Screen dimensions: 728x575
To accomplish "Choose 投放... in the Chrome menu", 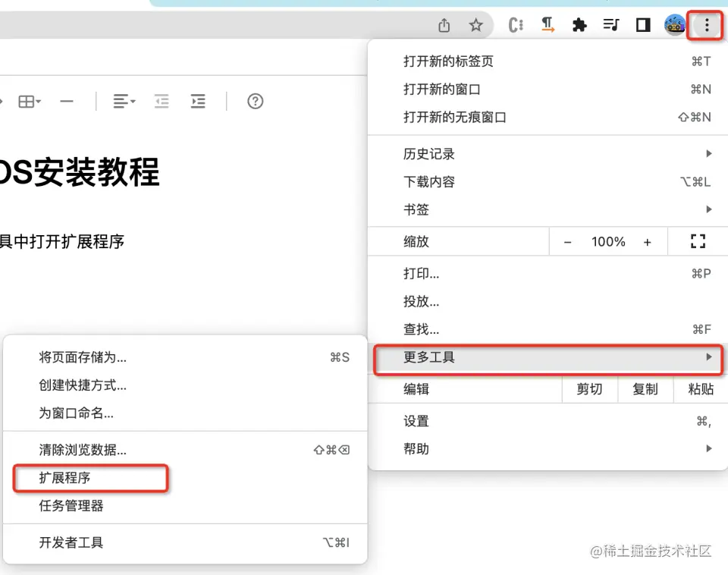I will point(548,301).
